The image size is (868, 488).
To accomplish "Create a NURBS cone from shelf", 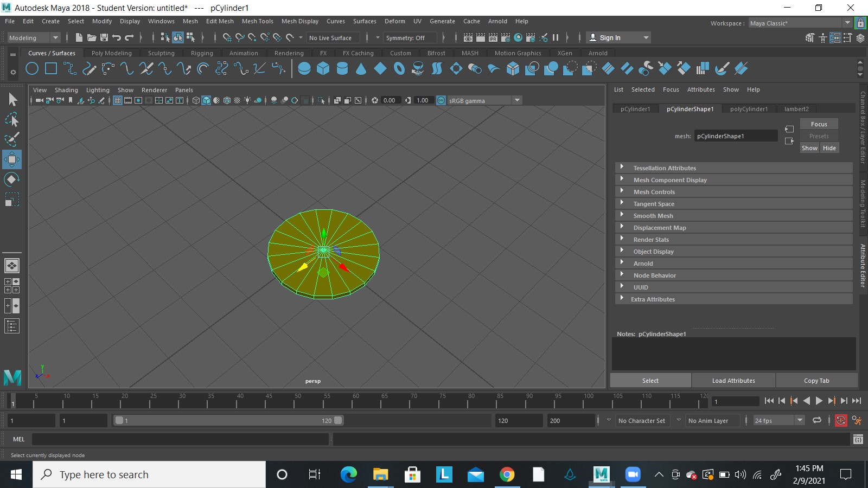I will [361, 68].
